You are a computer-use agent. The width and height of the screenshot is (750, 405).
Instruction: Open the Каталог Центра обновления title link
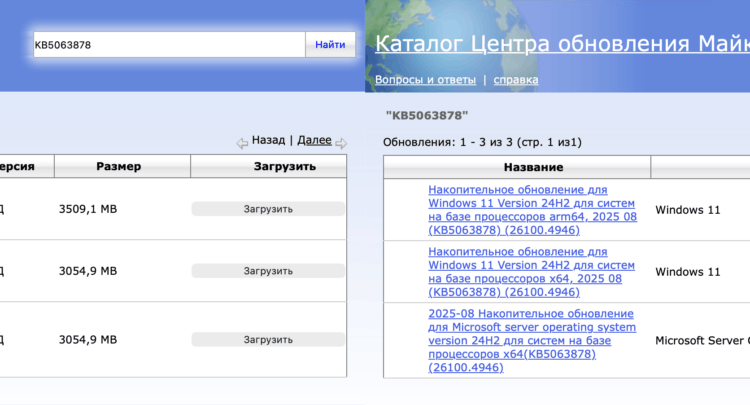pos(562,44)
